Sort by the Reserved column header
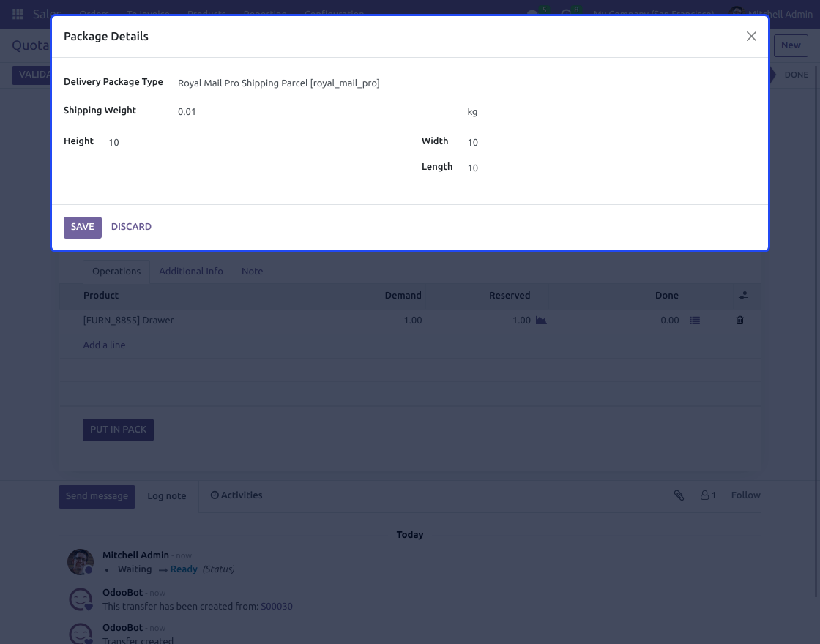This screenshot has width=820, height=644. pos(510,296)
